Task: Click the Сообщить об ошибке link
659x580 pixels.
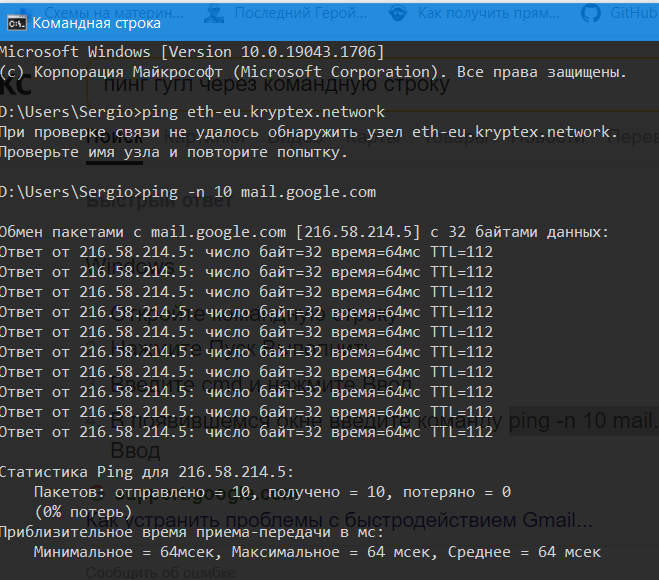Action: 161,572
